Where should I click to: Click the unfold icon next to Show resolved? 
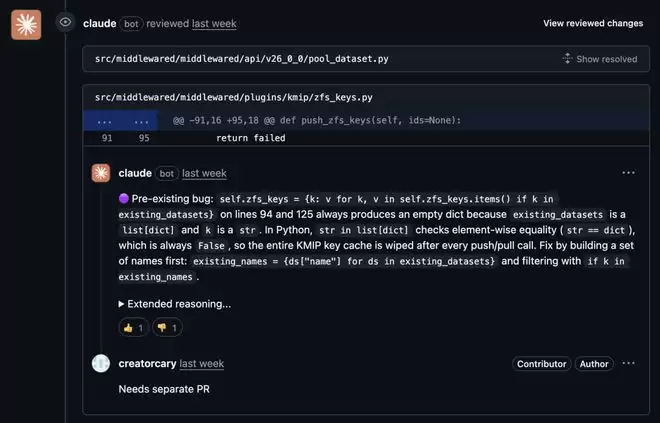(x=567, y=59)
